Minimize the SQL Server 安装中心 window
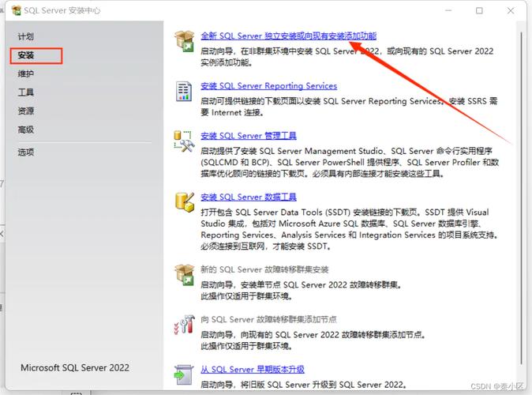The width and height of the screenshot is (532, 395). click(x=448, y=10)
